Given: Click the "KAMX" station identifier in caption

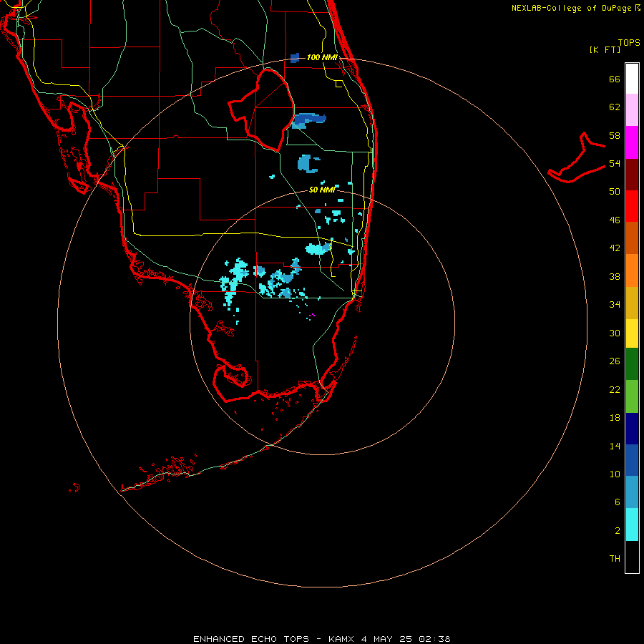Looking at the screenshot, I should coord(341,639).
